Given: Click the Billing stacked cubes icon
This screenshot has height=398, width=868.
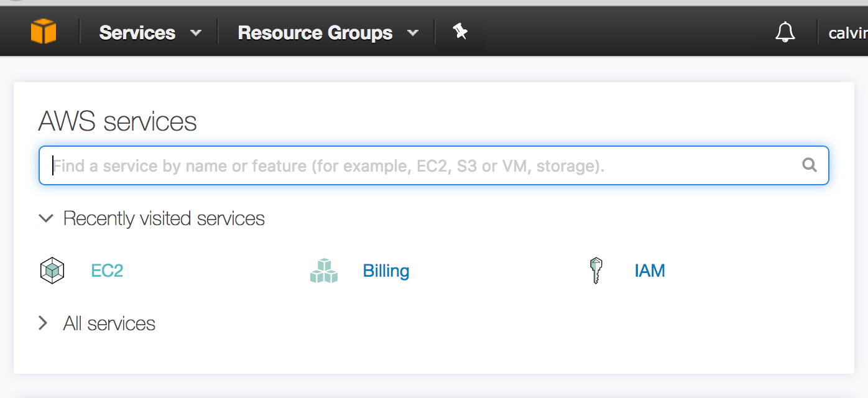Looking at the screenshot, I should tap(323, 271).
